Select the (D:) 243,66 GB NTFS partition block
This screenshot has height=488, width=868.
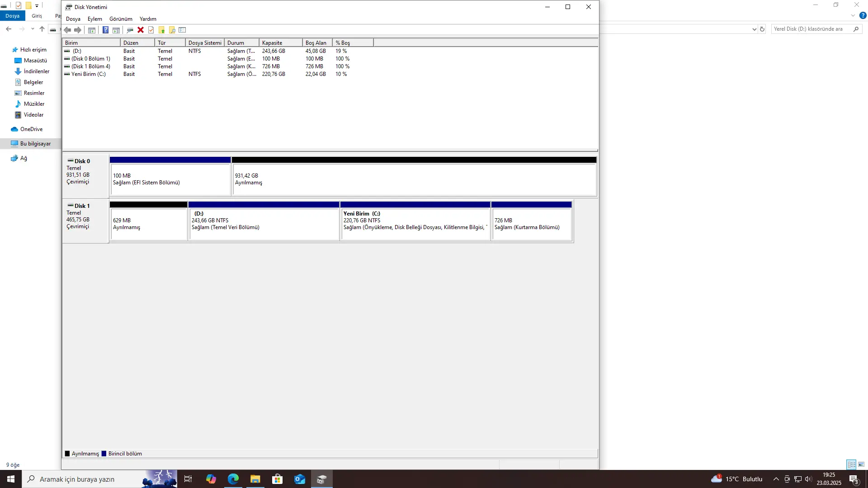(x=264, y=221)
